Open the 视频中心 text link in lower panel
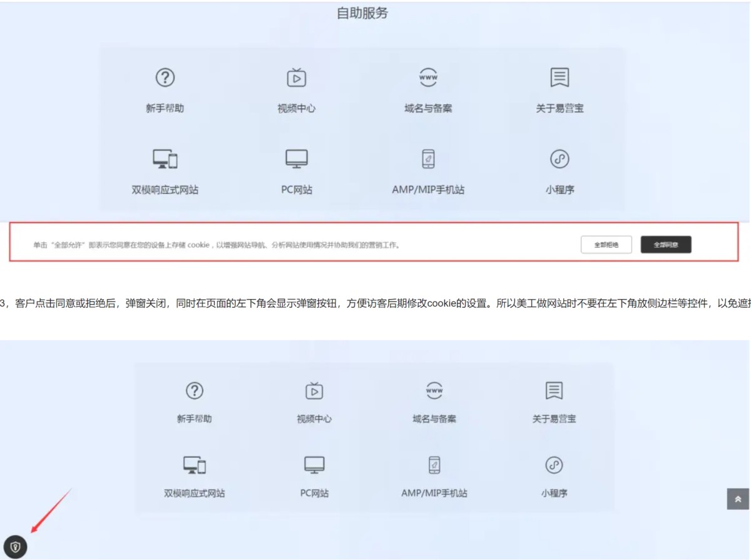The height and width of the screenshot is (560, 751). [314, 419]
